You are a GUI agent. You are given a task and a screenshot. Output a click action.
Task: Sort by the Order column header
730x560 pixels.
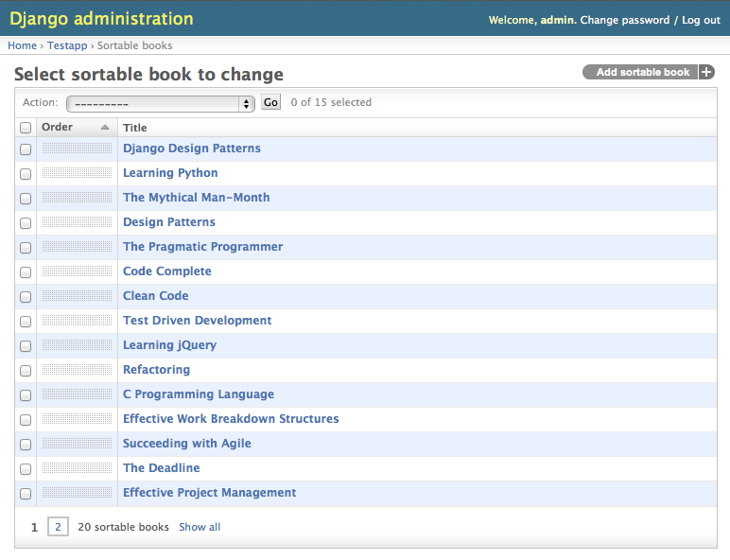(x=57, y=127)
